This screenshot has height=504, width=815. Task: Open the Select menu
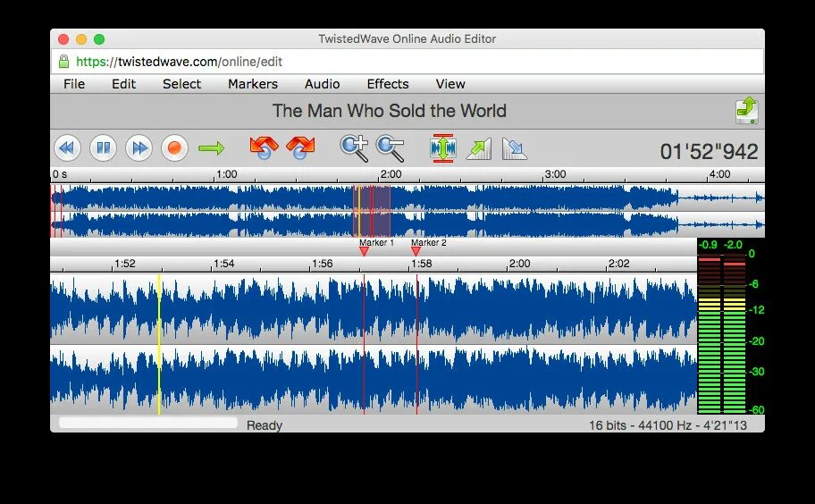point(181,84)
